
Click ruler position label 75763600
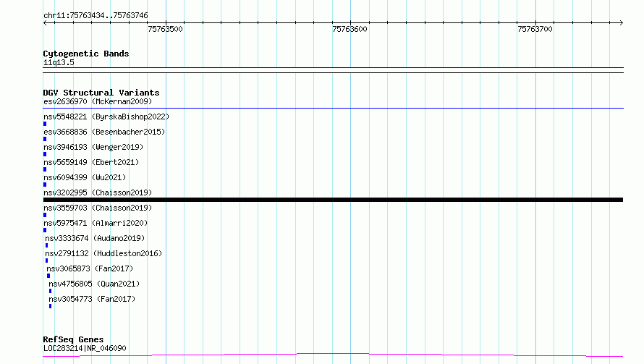pyautogui.click(x=349, y=29)
